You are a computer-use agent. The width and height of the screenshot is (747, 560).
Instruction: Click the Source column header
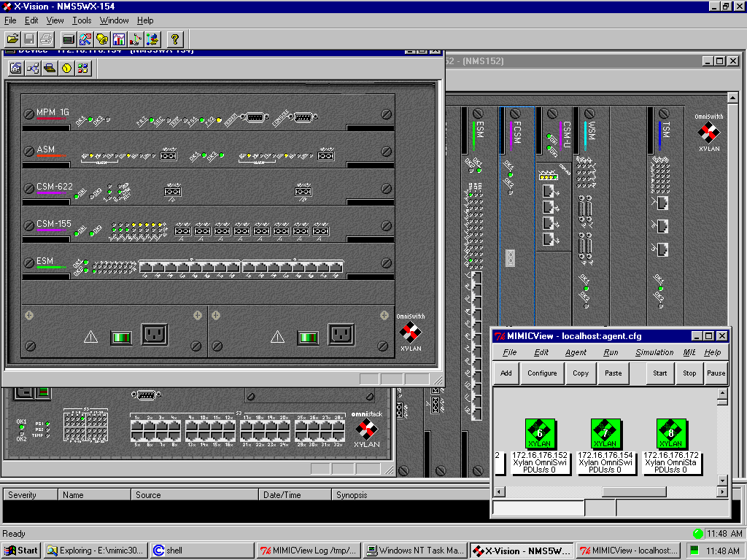[195, 495]
